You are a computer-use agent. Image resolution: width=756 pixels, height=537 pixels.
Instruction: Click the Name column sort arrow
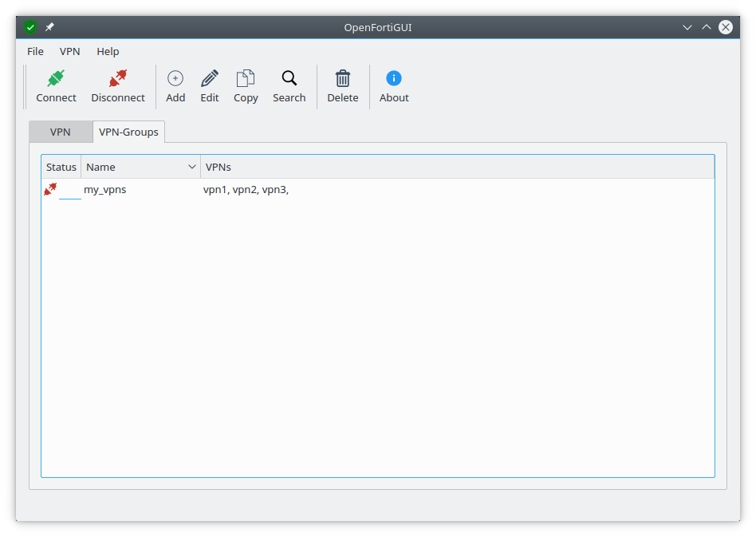pos(192,167)
